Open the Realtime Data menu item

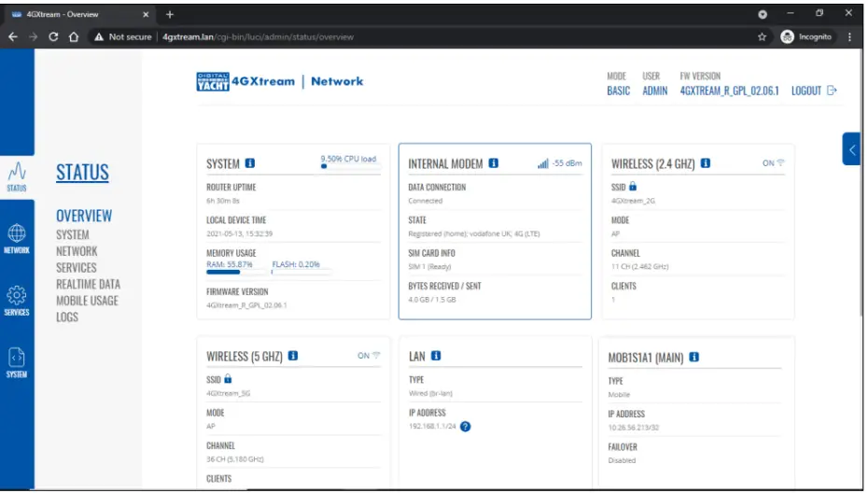(x=88, y=285)
